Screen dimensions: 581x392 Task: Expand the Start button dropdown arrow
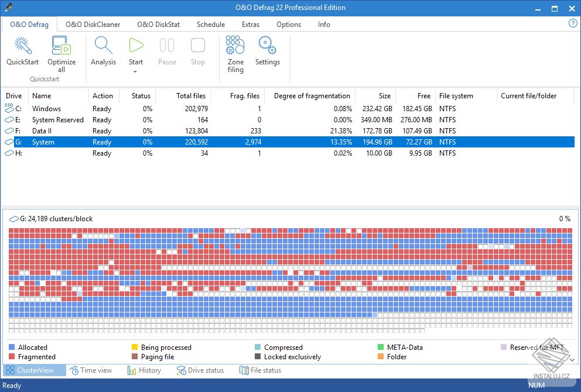(136, 72)
